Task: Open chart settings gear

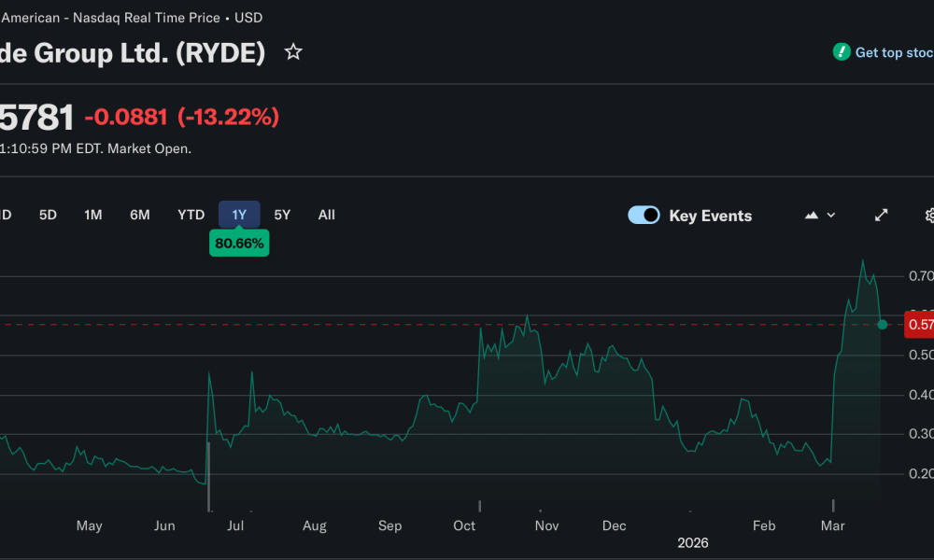Action: (x=929, y=216)
